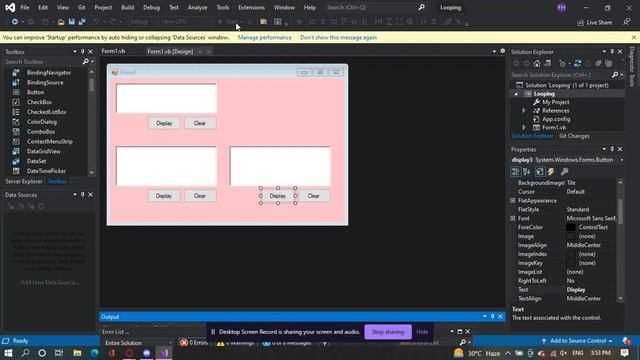640x360 pixels.
Task: Click the Toolbox search magnifier icon
Action: (85, 62)
